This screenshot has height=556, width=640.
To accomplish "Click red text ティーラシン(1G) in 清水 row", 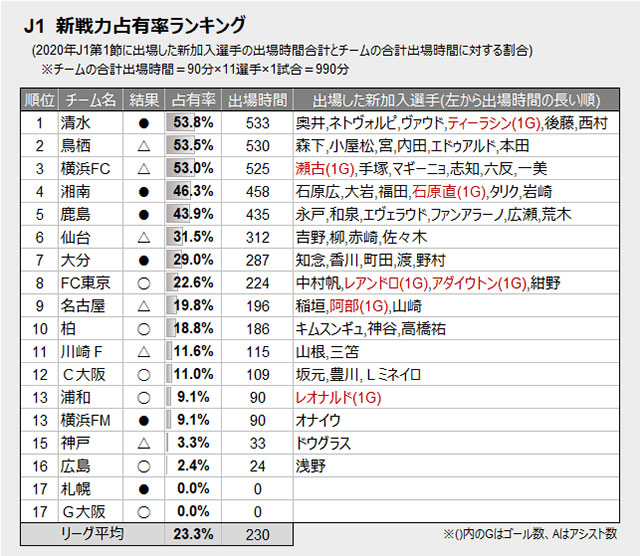I will [x=495, y=124].
